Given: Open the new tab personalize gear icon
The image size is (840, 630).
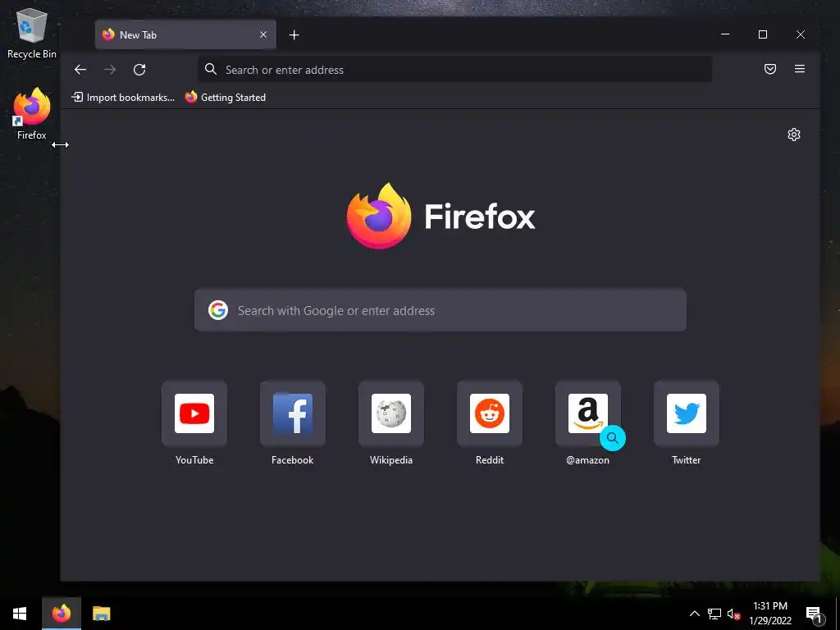Looking at the screenshot, I should tap(794, 135).
